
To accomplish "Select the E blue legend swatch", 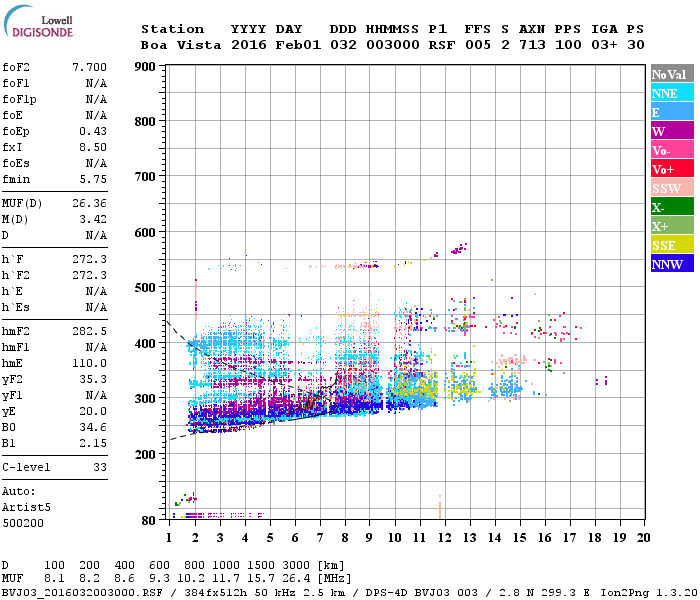I will pos(672,112).
